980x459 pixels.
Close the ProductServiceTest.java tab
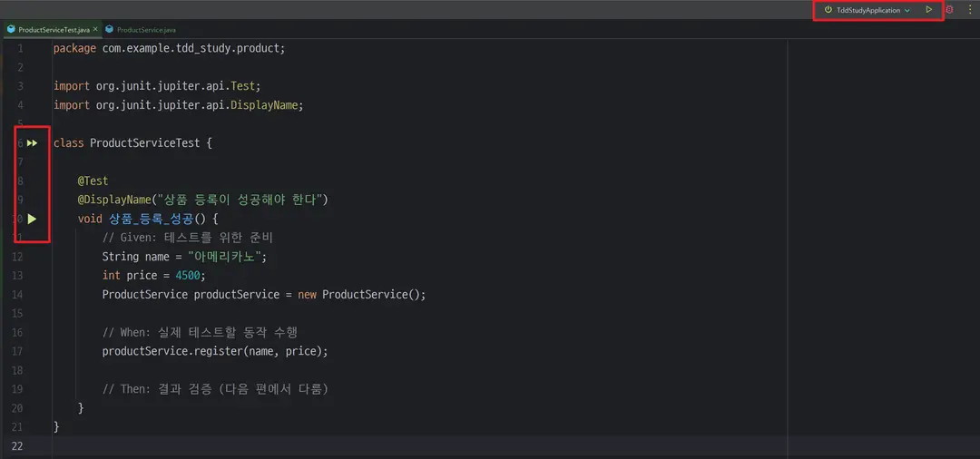tap(95, 30)
